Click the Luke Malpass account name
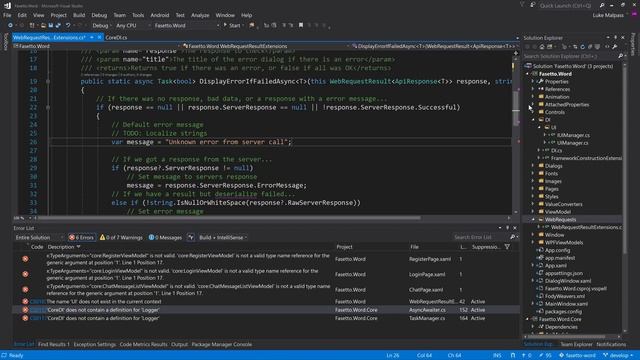 (608, 15)
